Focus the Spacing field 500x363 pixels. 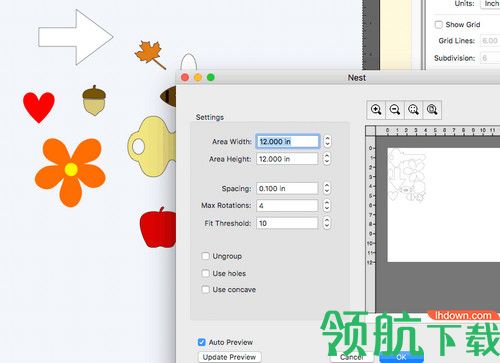(x=287, y=189)
